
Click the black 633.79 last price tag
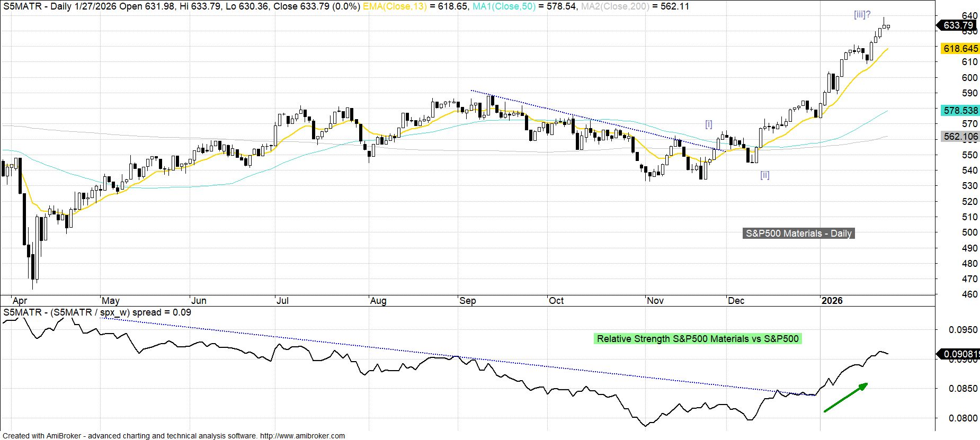click(958, 25)
